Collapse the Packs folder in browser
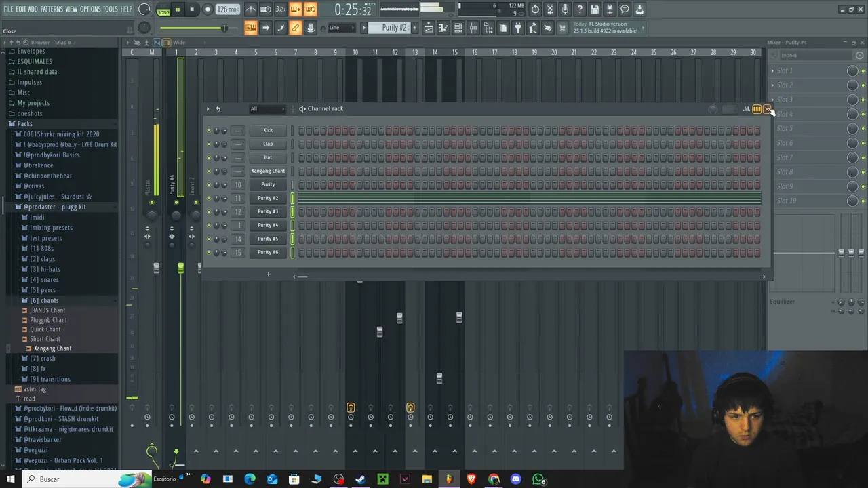This screenshot has height=488, width=868. click(x=24, y=124)
